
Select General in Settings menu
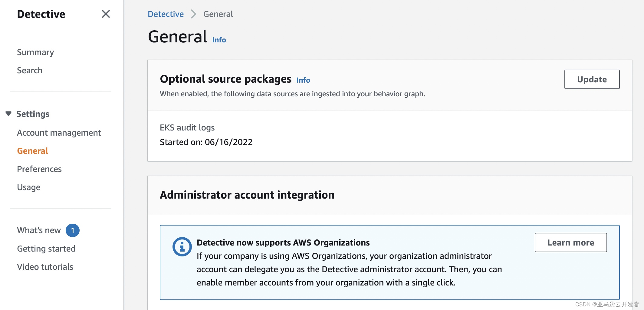pyautogui.click(x=32, y=151)
